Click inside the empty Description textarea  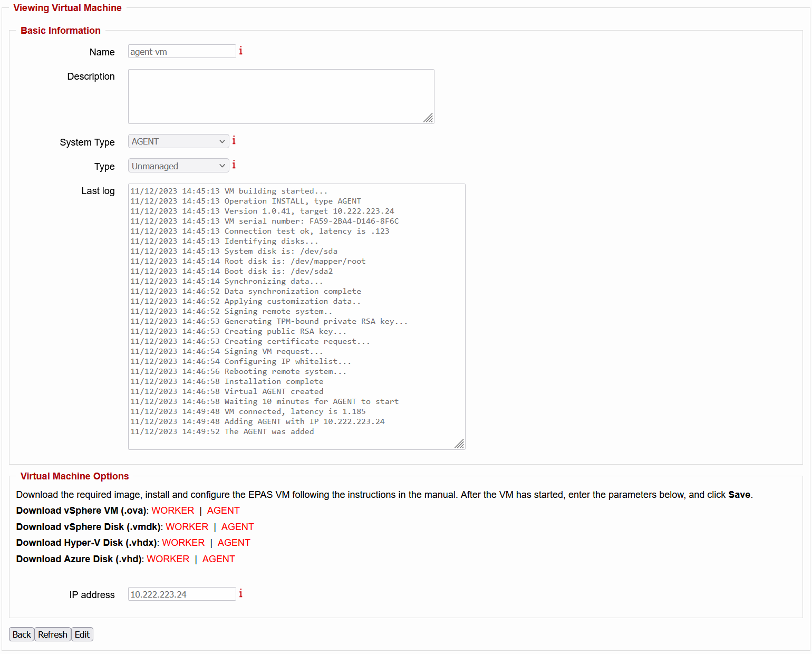coord(281,96)
